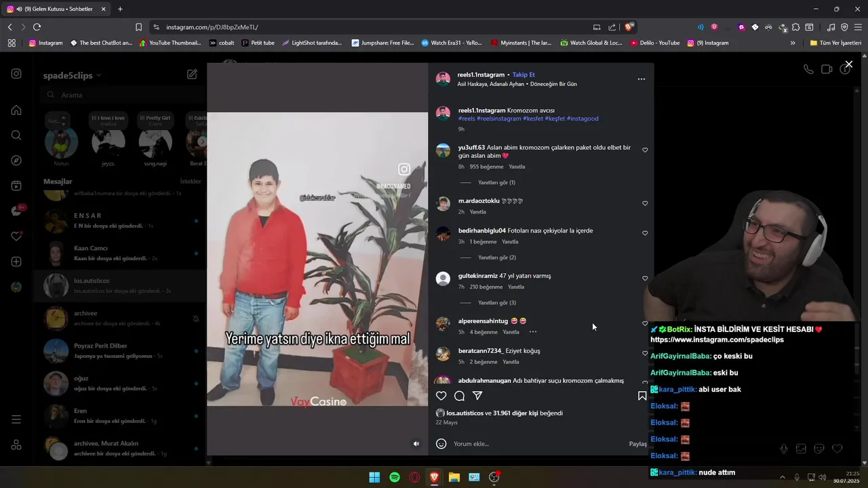Click the Arama search field in messages
Screen dimensions: 868x488
122,95
